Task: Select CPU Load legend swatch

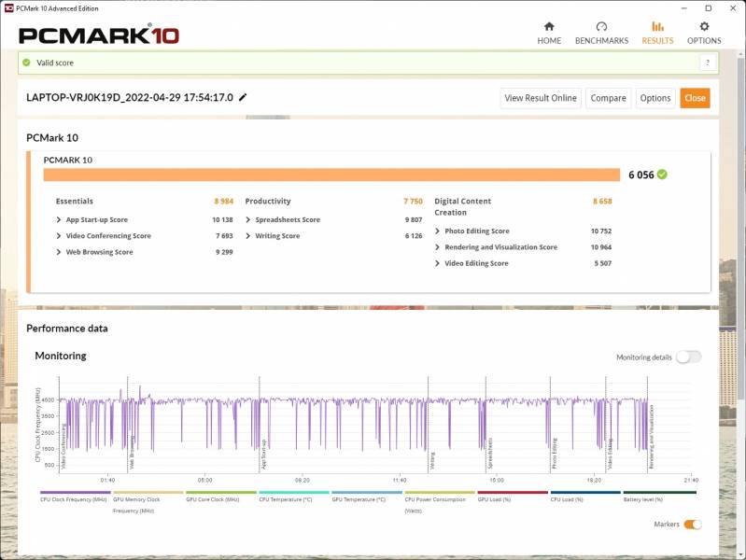Action: coord(585,493)
